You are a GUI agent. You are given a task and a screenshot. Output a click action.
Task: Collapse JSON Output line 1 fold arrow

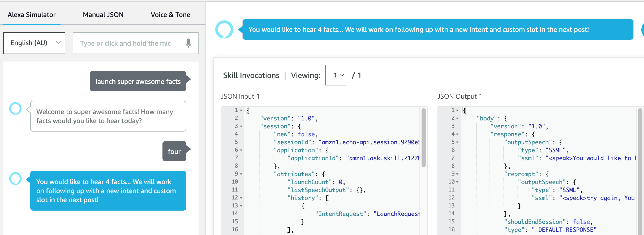tap(457, 110)
